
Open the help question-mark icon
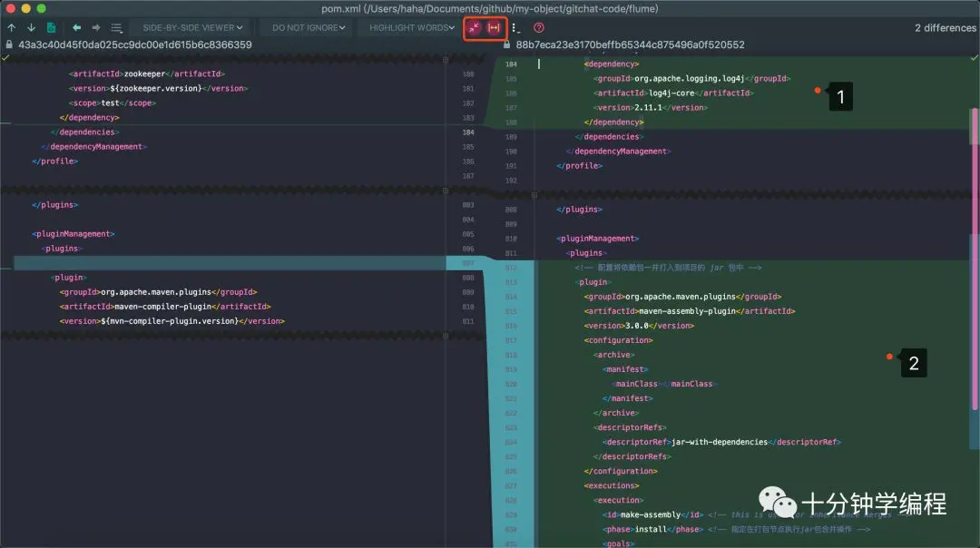[539, 27]
